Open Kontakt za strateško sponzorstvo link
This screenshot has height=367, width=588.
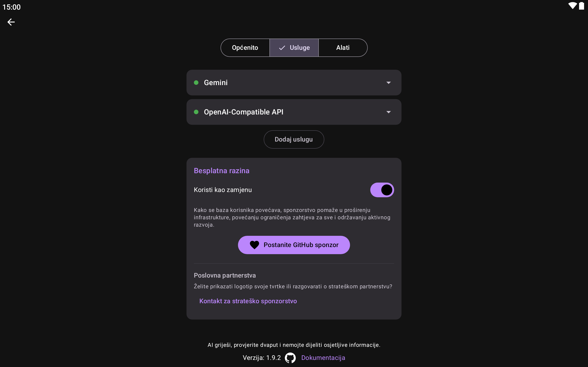coord(248,301)
